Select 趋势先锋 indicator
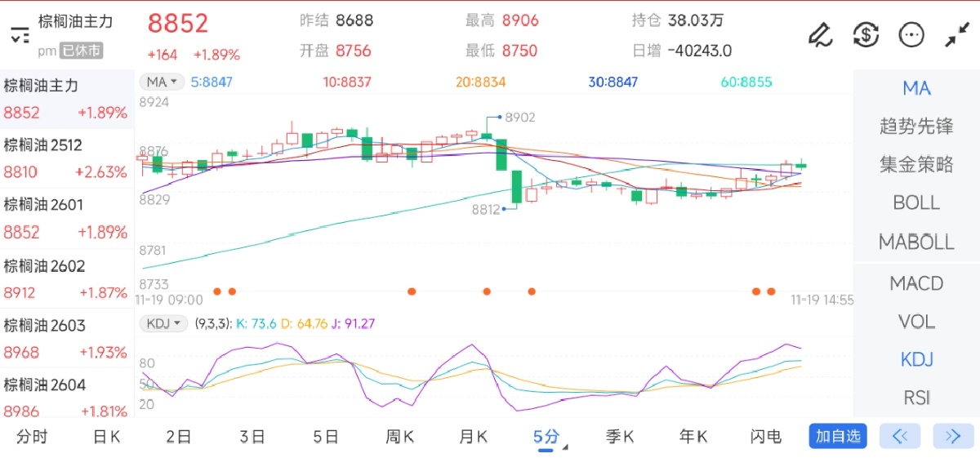This screenshot has width=980, height=467. (x=916, y=127)
